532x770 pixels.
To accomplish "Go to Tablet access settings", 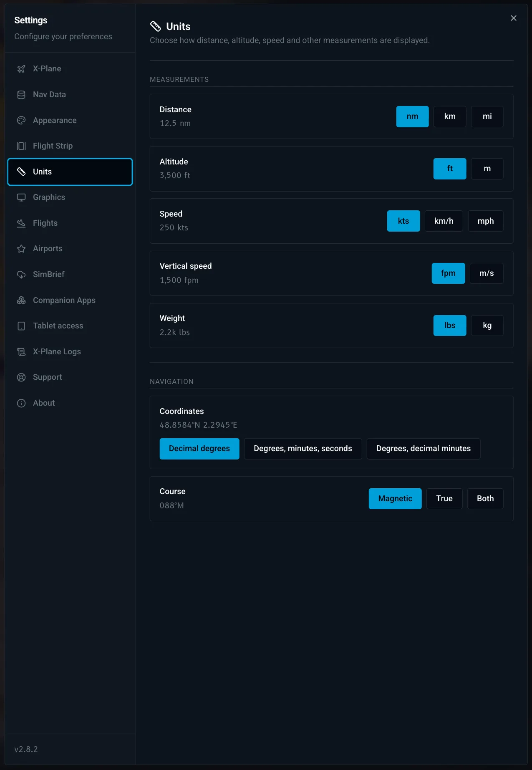I will (x=70, y=326).
